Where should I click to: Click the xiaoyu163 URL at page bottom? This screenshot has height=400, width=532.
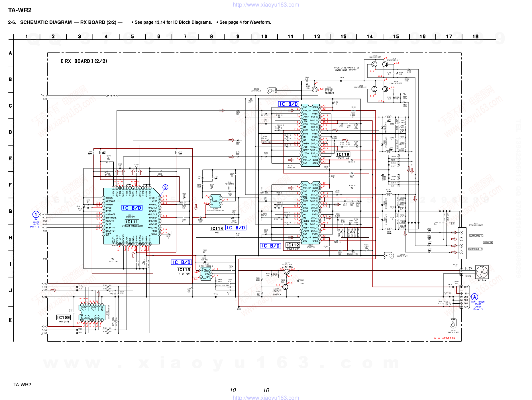tap(266, 397)
